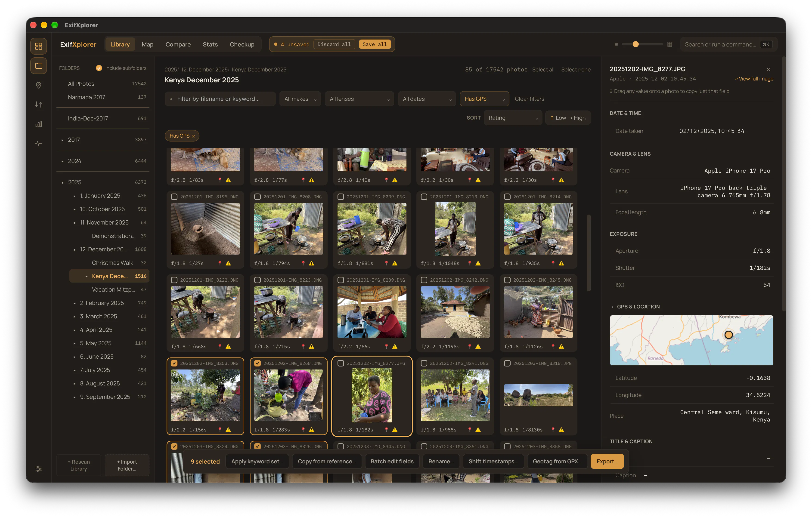
Task: Open the folder browser sidebar icon
Action: point(38,66)
